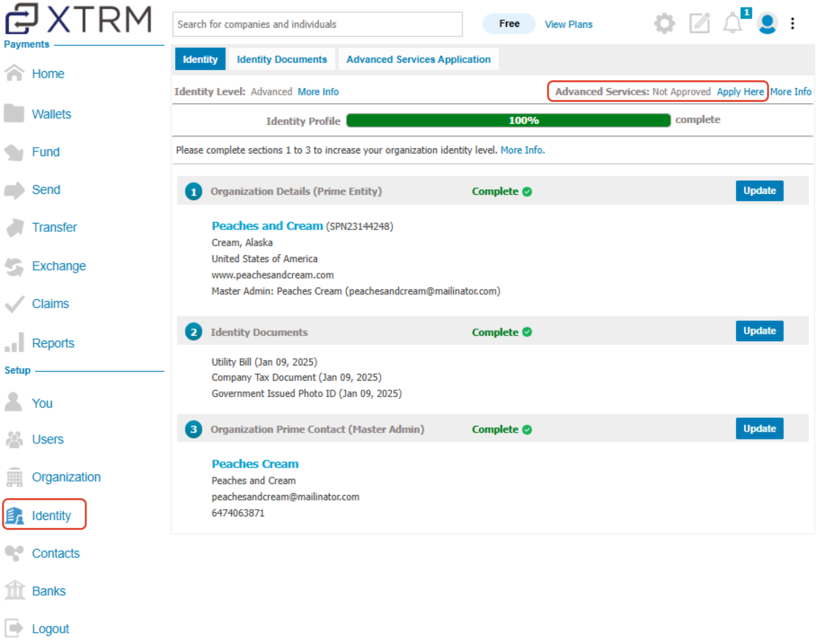Viewport: 816px width, 644px height.
Task: Update Organization Prime Contact section
Action: coord(759,428)
